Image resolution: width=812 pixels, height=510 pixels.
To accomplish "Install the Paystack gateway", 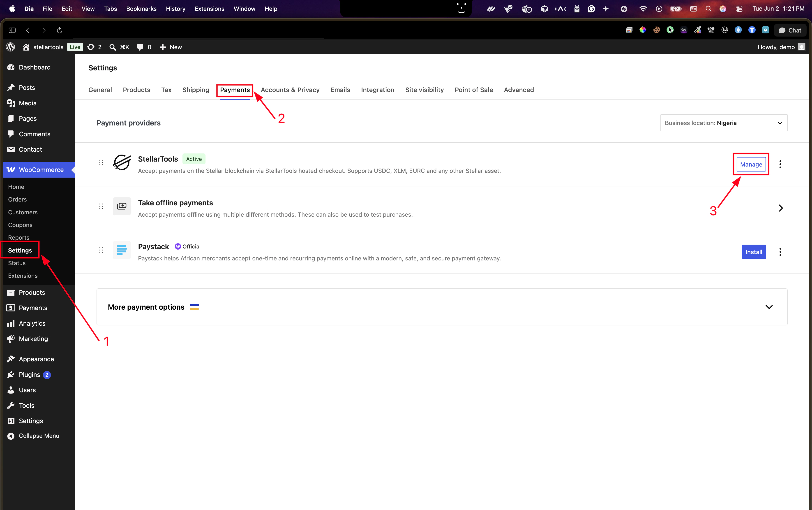I will [x=754, y=252].
